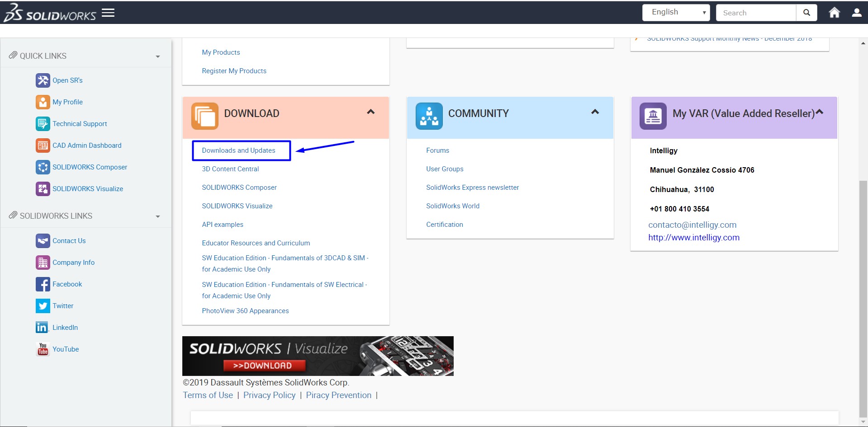
Task: Click the YouTube icon
Action: (x=43, y=349)
